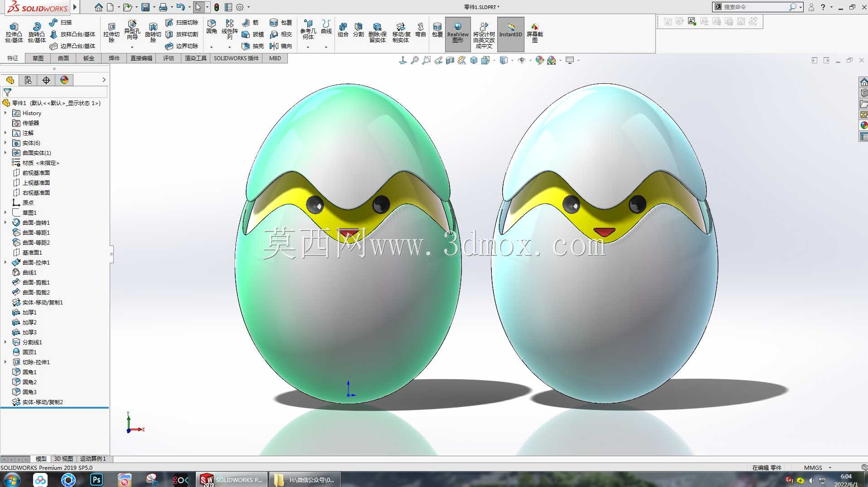Expand the 分割线1 feature node
The image size is (868, 487).
coord(5,342)
